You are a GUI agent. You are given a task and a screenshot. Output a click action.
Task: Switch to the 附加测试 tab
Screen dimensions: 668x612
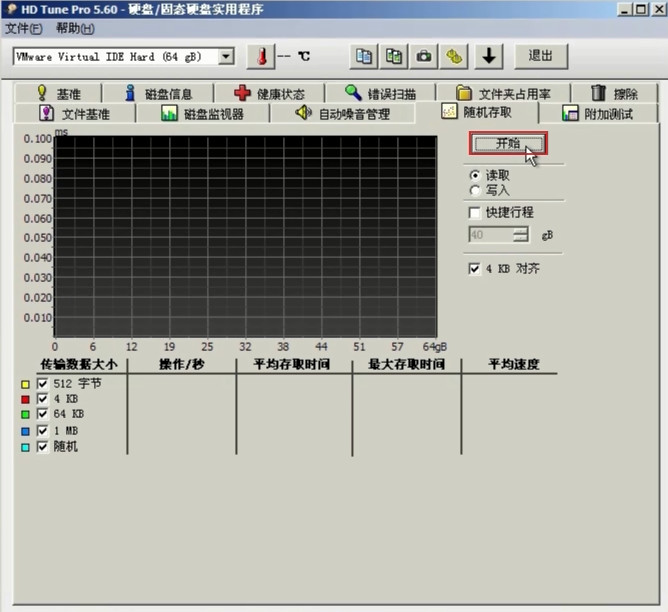click(598, 113)
